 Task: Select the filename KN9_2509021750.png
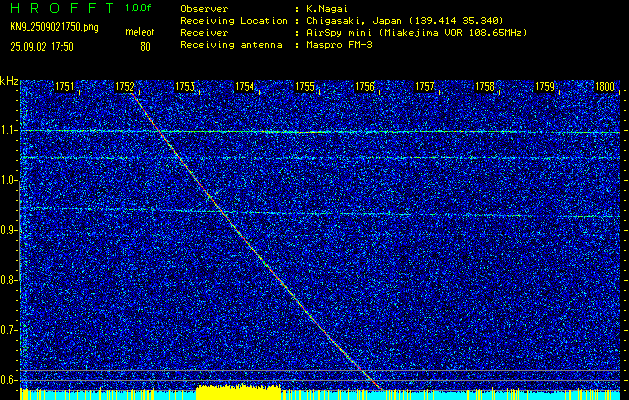pos(54,27)
